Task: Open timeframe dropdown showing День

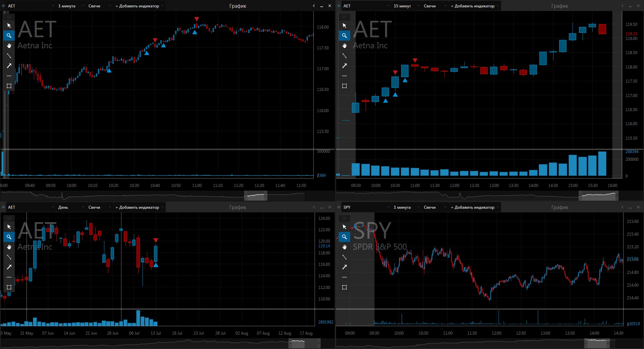Action: tap(70, 207)
